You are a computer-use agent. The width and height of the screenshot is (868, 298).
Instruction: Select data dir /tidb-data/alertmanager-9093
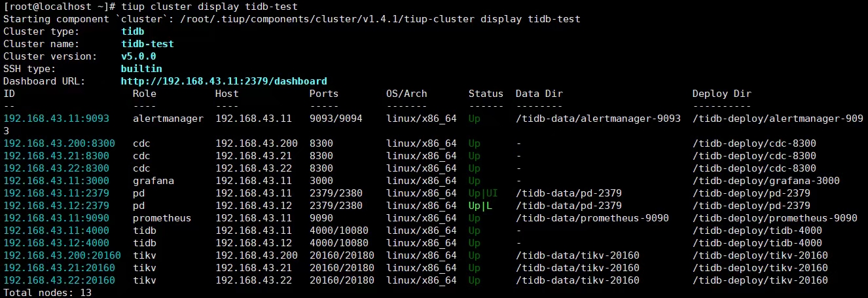pos(598,119)
